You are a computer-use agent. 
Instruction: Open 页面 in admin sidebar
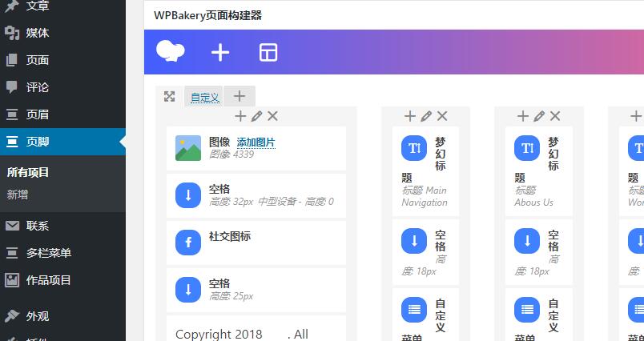point(62,60)
